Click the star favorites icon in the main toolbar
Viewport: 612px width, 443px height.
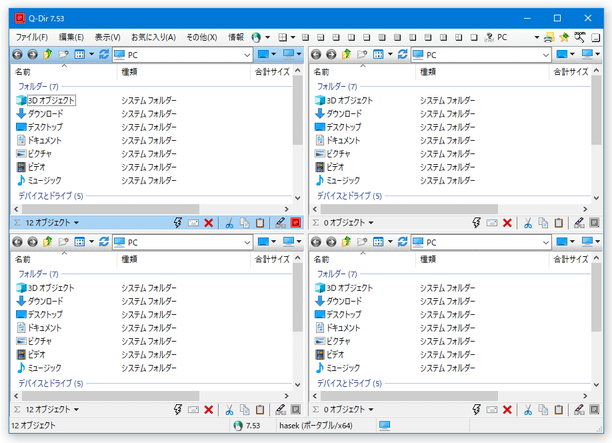(x=564, y=37)
